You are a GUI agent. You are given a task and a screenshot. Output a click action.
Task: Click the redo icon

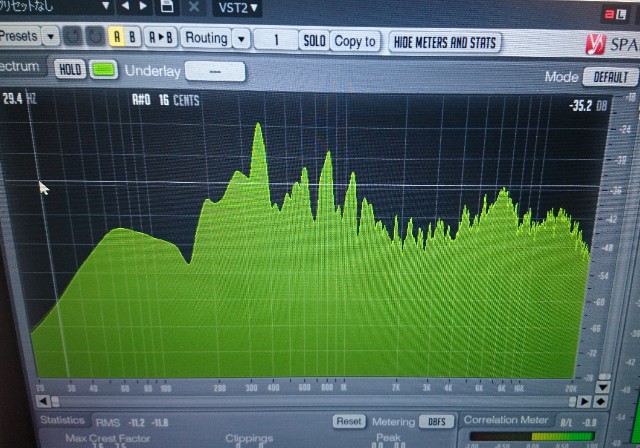pos(95,36)
